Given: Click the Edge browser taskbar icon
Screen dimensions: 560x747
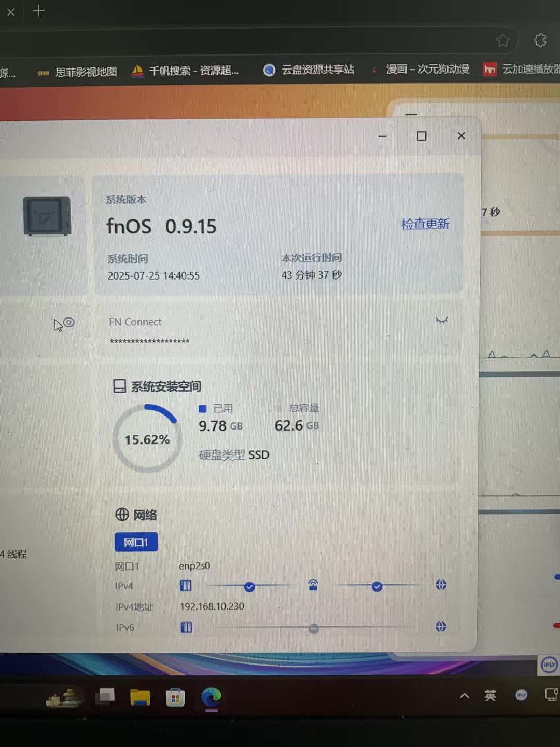Looking at the screenshot, I should [x=211, y=697].
